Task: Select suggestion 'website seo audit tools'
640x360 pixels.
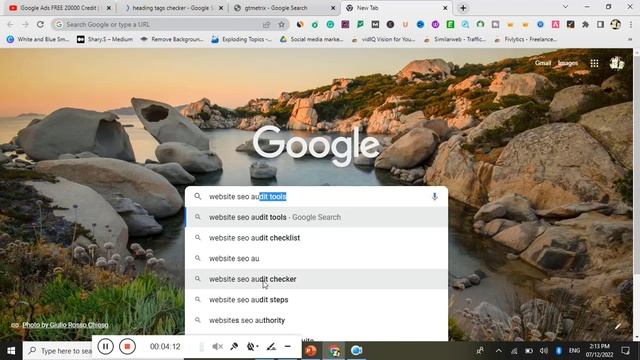Action: 317,217
